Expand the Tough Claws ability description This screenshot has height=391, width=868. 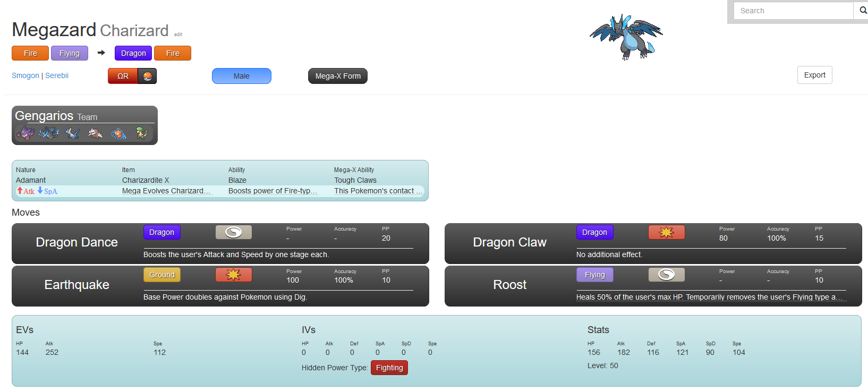[x=378, y=191]
